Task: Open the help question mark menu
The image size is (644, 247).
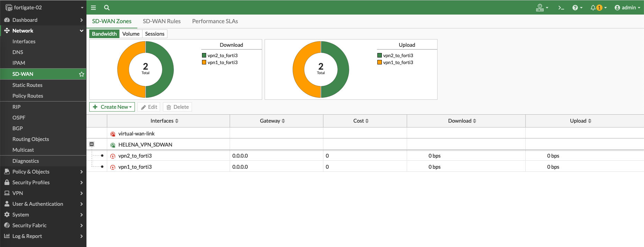Action: tap(577, 8)
